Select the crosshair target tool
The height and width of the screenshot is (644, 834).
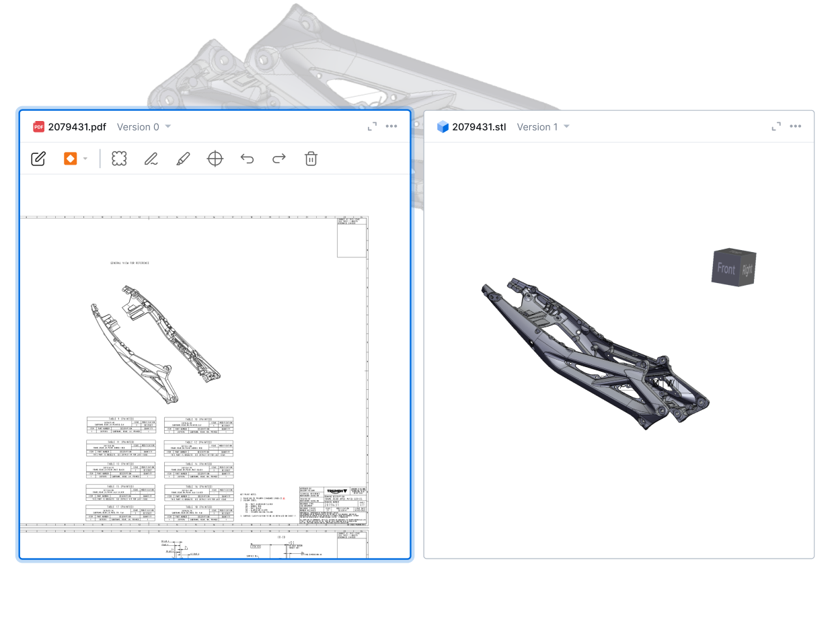(215, 159)
